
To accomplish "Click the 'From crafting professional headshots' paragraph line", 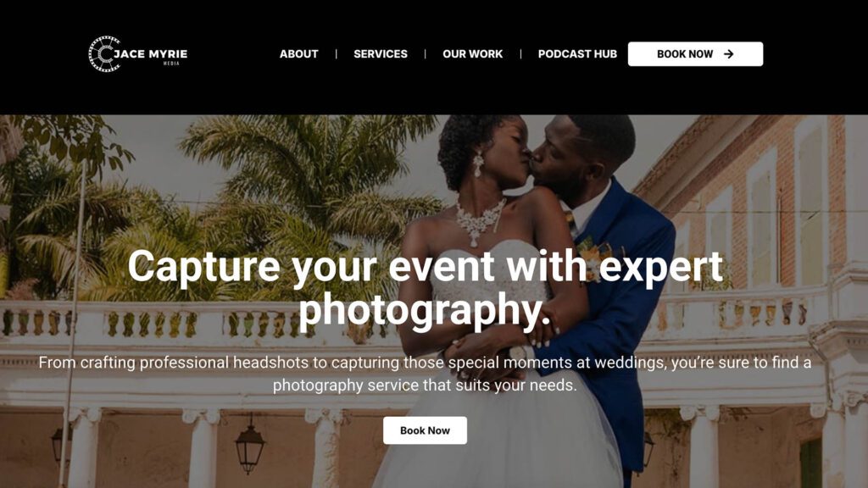I will [x=425, y=363].
